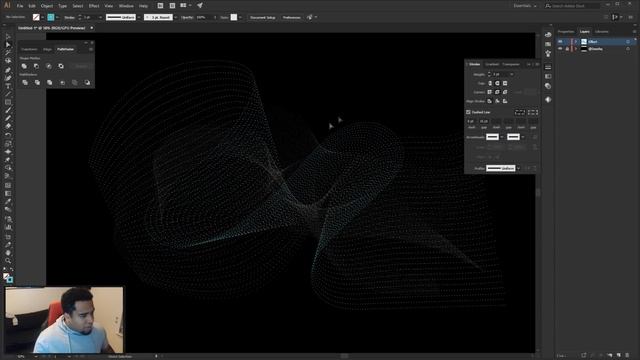Open the Object menu
The width and height of the screenshot is (640, 360).
point(47,6)
